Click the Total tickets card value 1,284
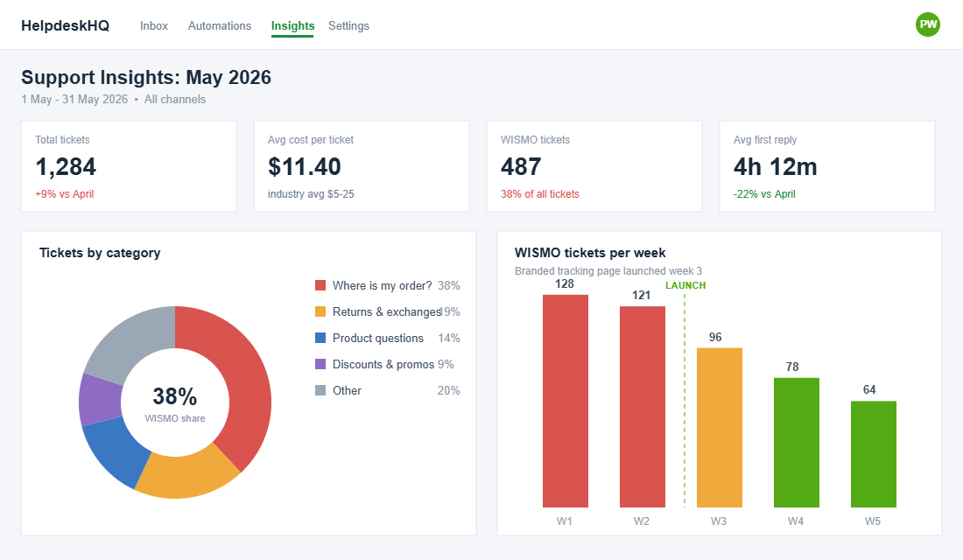This screenshot has width=963, height=560. click(x=66, y=166)
